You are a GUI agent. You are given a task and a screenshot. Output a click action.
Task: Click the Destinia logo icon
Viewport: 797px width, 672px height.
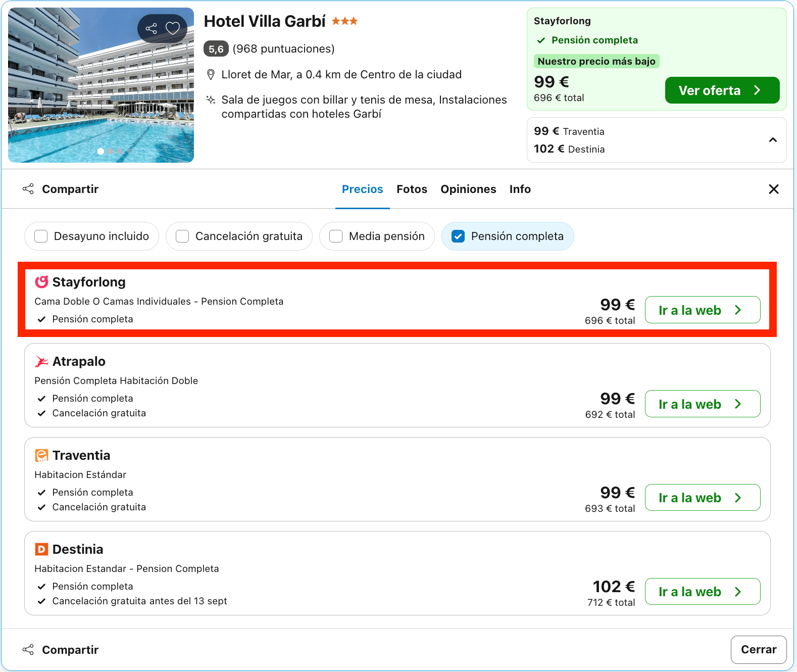pyautogui.click(x=41, y=549)
